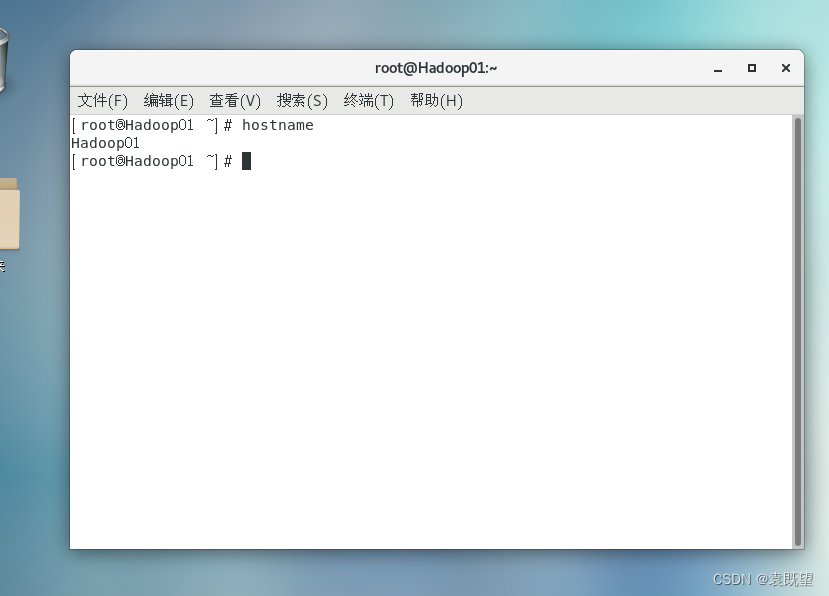Open the 文件(F) menu

coord(103,100)
